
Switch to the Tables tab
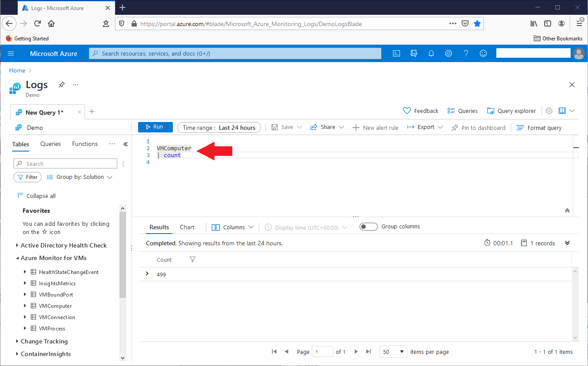coord(21,145)
